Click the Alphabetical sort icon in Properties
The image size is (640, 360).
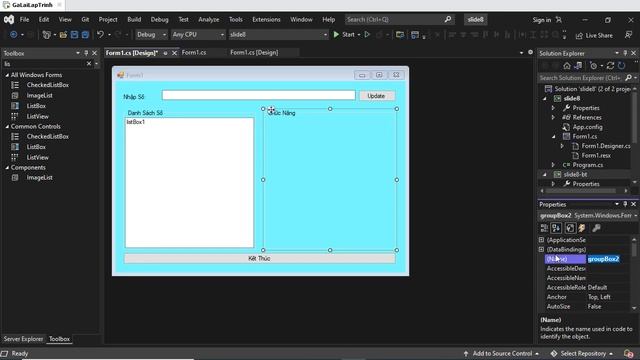(556, 228)
